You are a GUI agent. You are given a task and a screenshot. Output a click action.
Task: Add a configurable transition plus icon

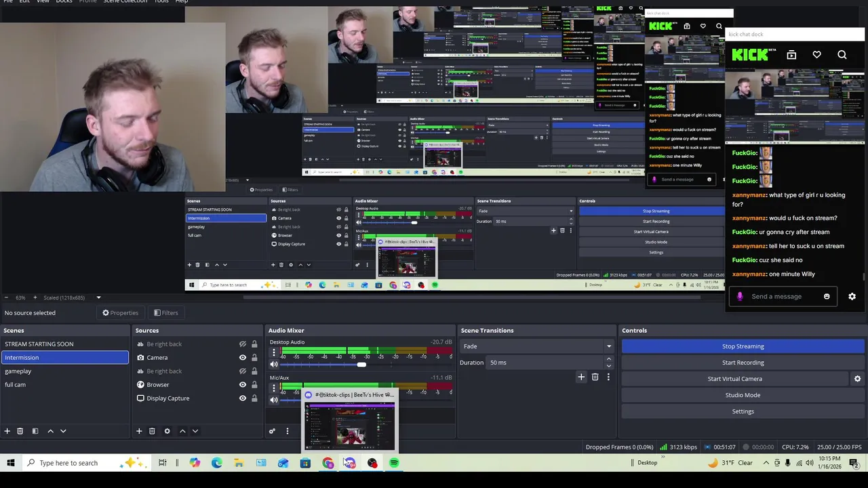(581, 377)
